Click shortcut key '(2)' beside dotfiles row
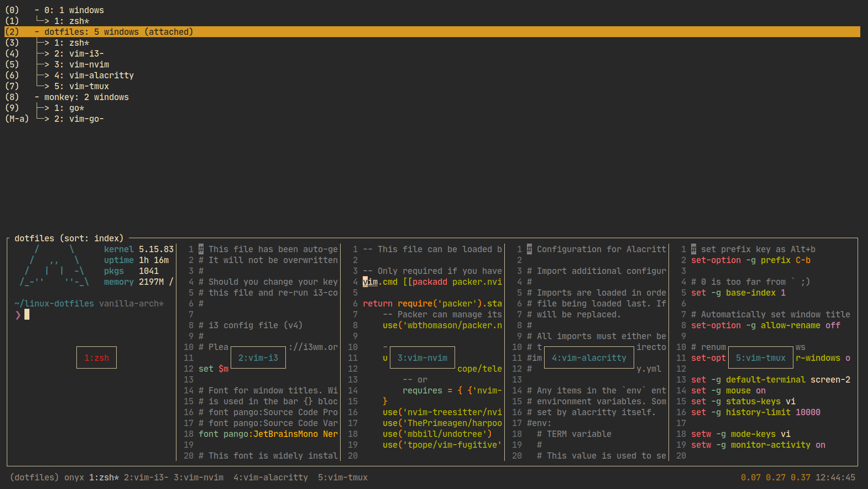The image size is (868, 489). [12, 32]
